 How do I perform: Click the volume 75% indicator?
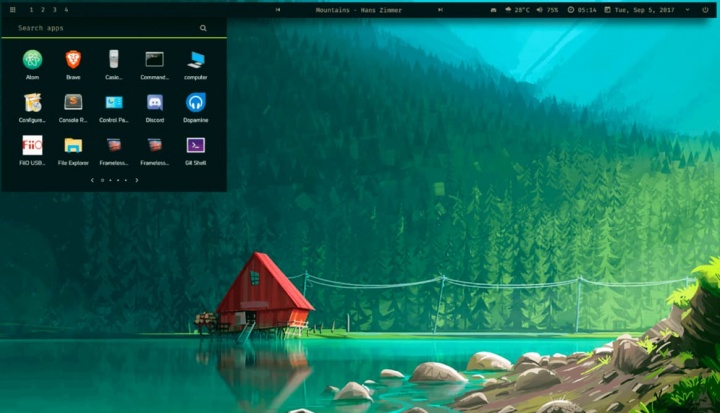click(547, 10)
